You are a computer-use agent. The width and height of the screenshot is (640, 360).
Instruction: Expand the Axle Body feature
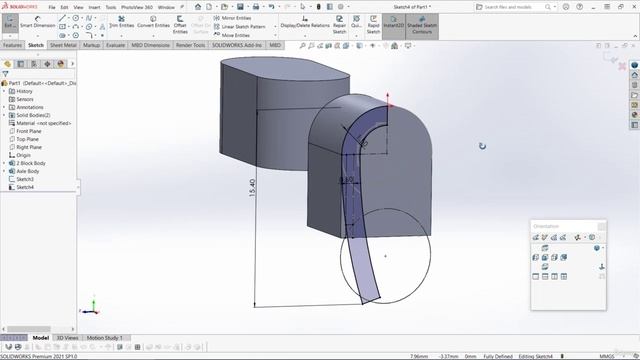click(x=4, y=171)
